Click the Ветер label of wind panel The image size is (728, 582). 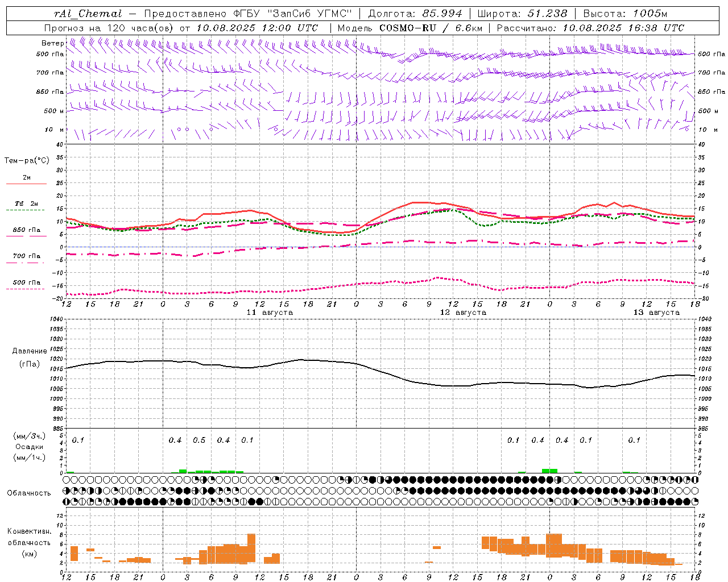52,43
